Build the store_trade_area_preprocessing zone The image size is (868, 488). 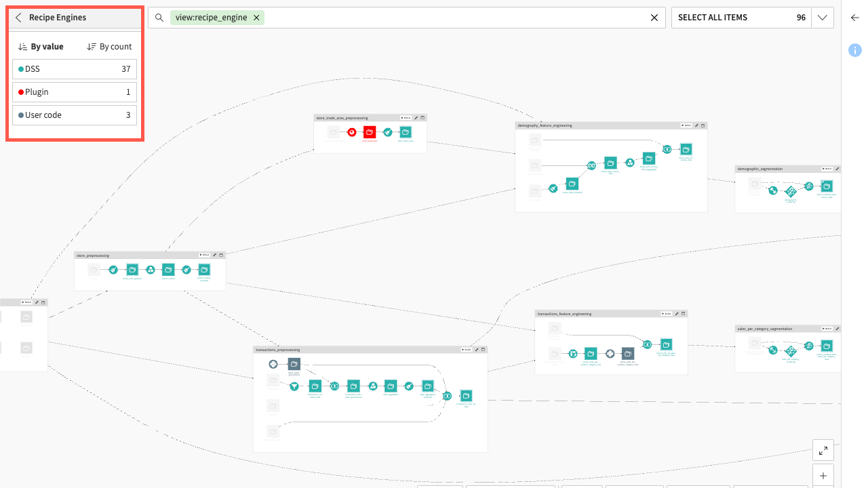point(406,118)
